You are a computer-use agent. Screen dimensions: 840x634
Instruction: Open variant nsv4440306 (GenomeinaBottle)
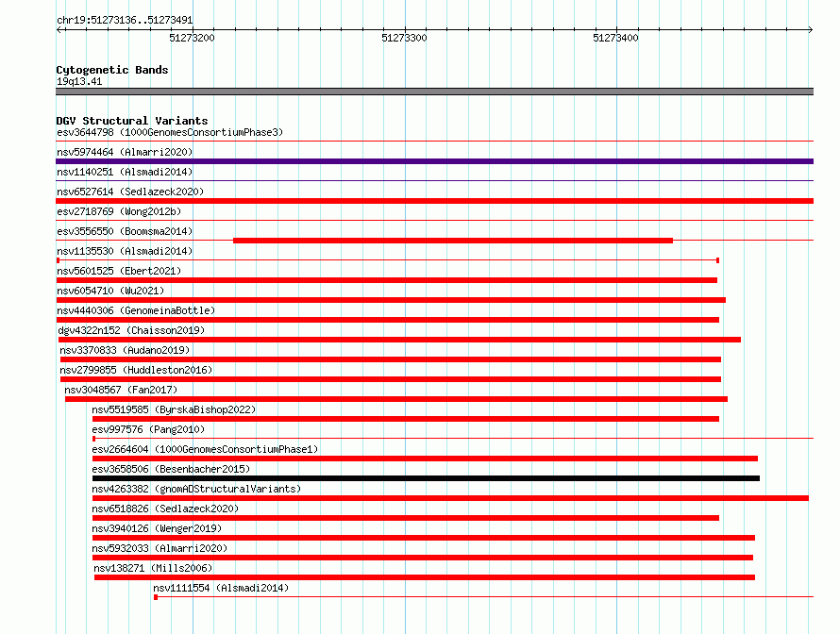[136, 310]
